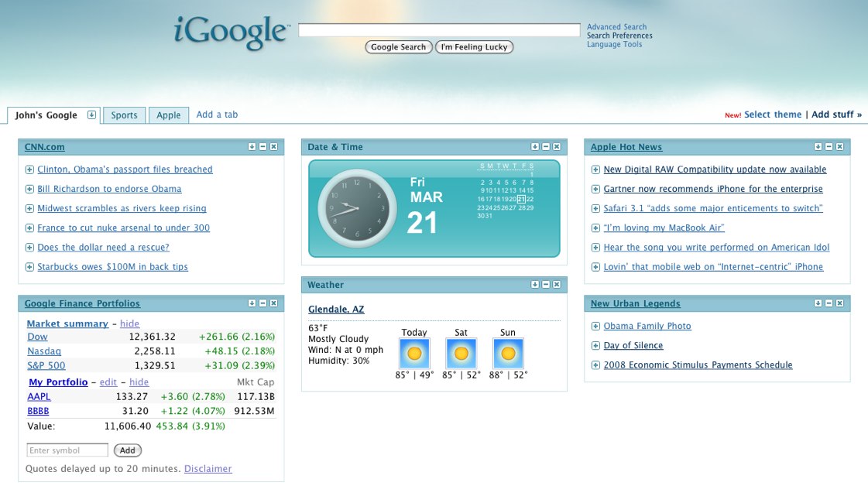Viewport: 868px width, 503px height.
Task: Expand the 'I'm loving my MacBook Air' item
Action: tap(595, 228)
